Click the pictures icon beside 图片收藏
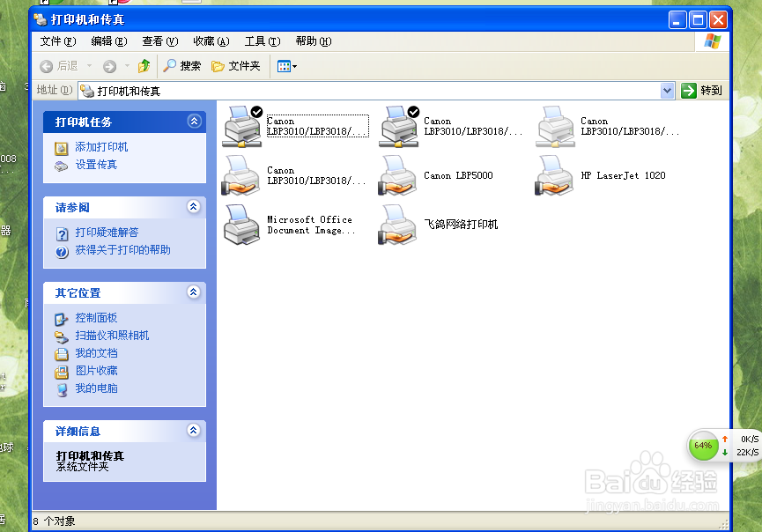Image resolution: width=762 pixels, height=532 pixels. [x=62, y=373]
